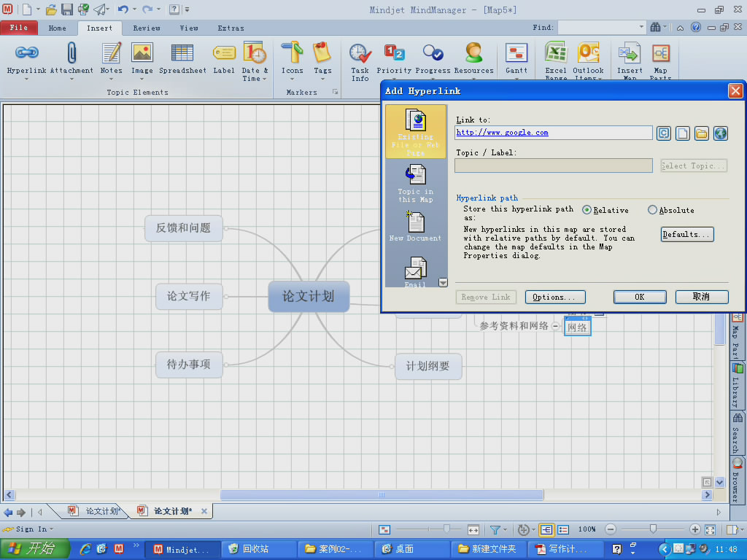Collapse the 参考资料和网络 topic branch

tap(555, 326)
